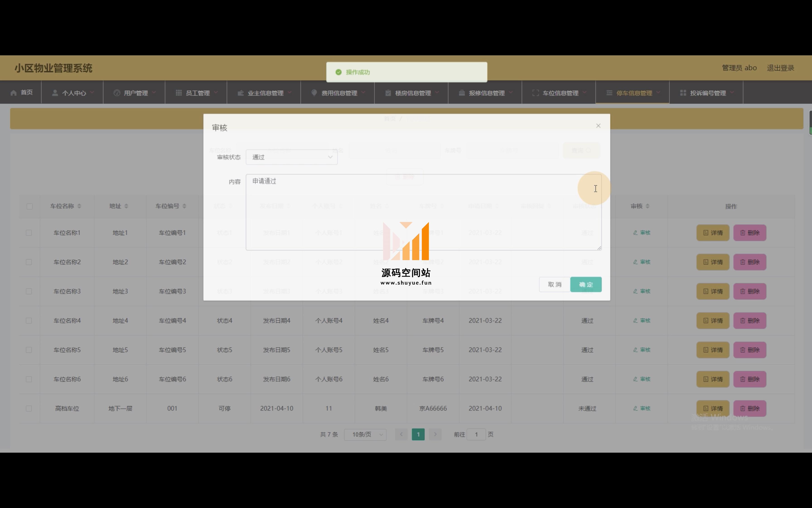The width and height of the screenshot is (812, 508).
Task: Click the briefcase icon beside 报修信息管理
Action: point(462,93)
